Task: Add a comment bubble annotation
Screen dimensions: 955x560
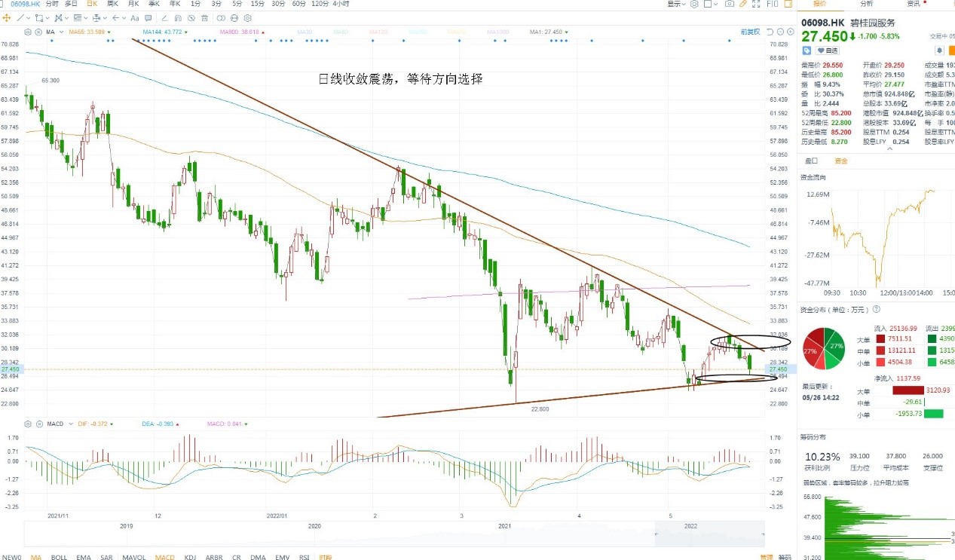Action: pyautogui.click(x=148, y=17)
